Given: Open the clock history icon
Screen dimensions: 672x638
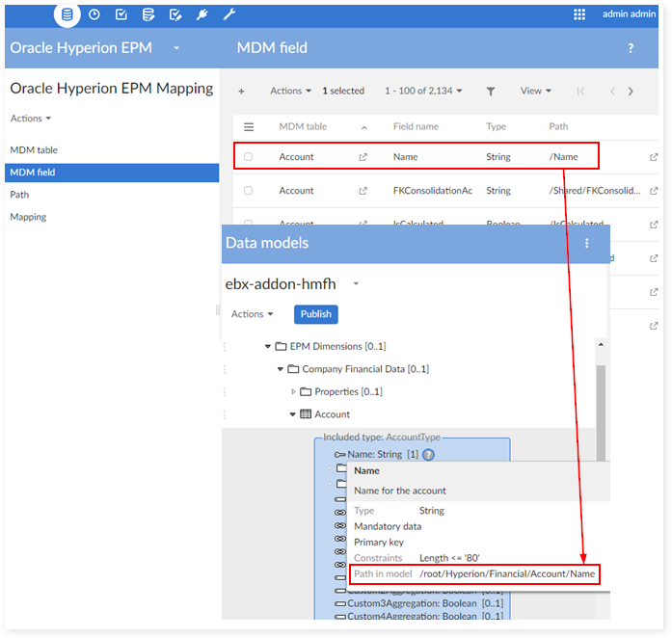Looking at the screenshot, I should tap(94, 14).
